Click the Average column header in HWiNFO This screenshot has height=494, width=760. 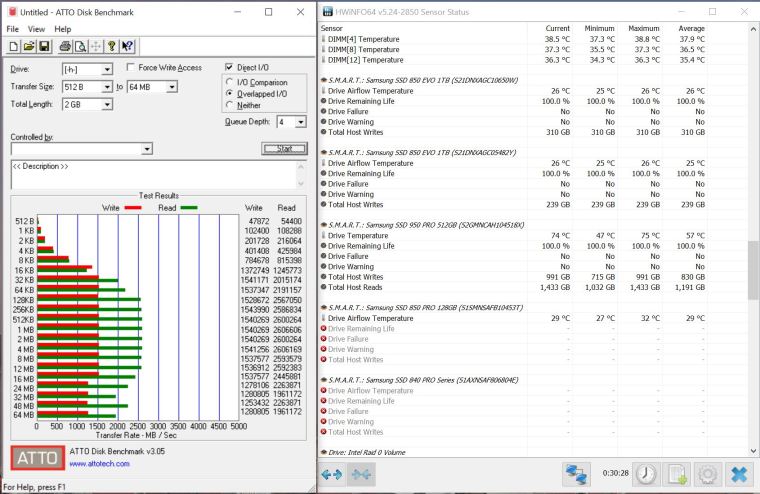[691, 29]
